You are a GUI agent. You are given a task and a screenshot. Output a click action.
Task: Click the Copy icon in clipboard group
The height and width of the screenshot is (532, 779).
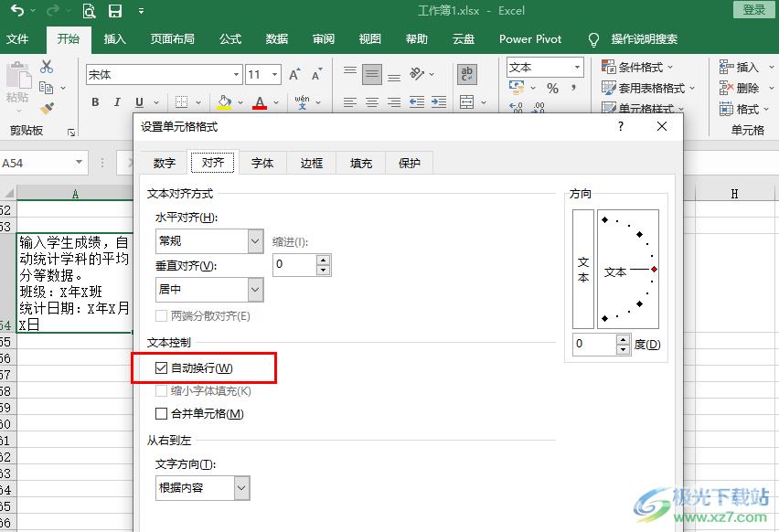point(47,88)
